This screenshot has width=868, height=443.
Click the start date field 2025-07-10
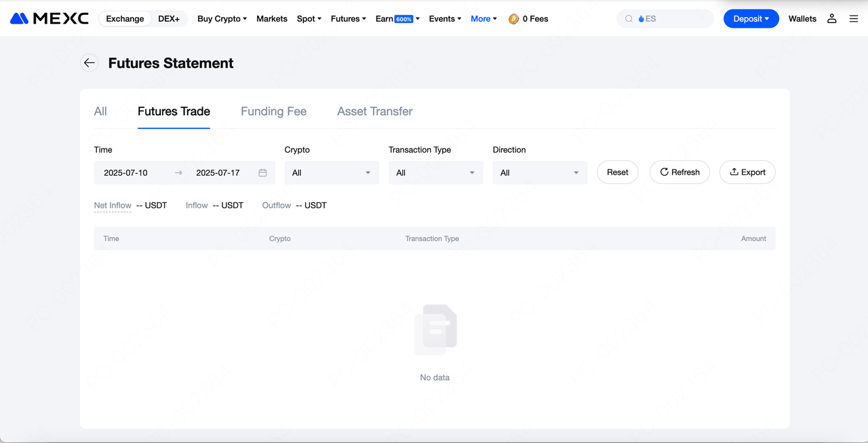[x=126, y=173]
